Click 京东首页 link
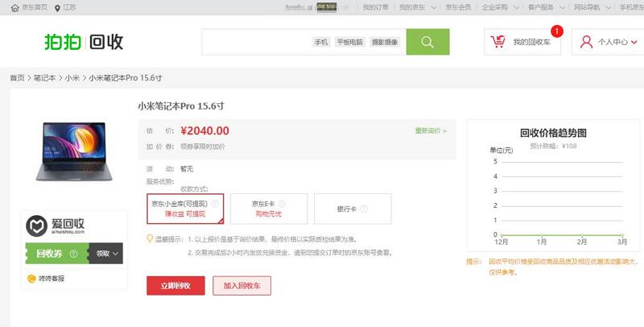The image size is (644, 327). 35,8
